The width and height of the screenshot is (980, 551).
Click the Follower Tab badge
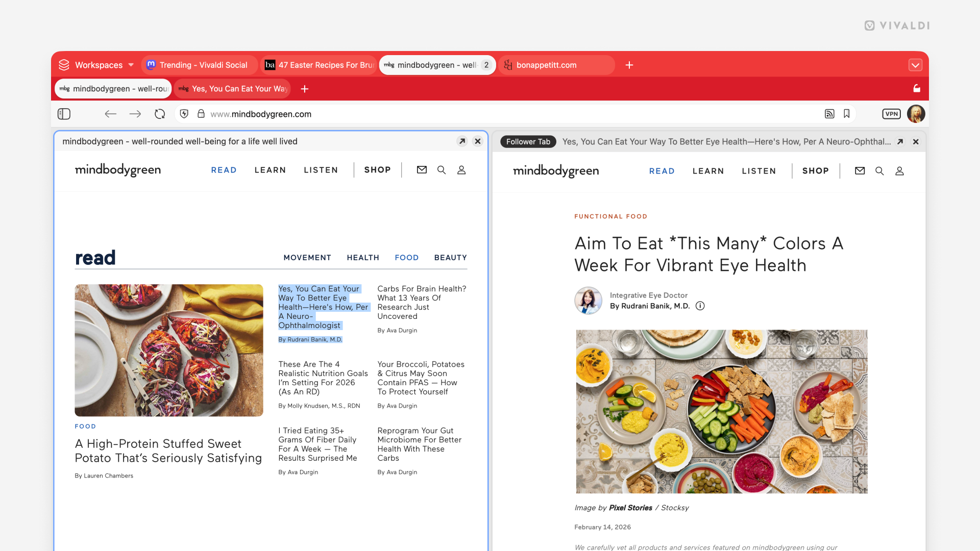[528, 142]
